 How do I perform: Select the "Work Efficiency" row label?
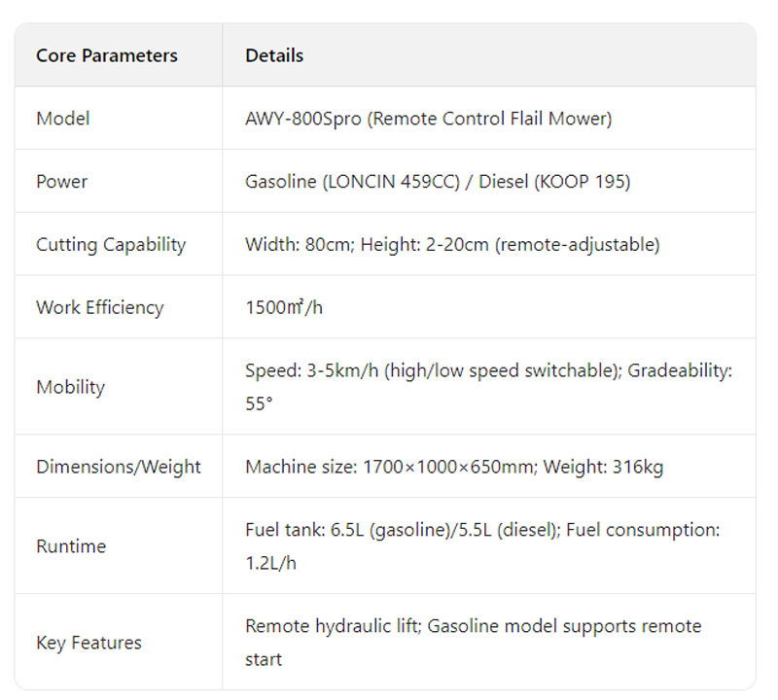pos(100,307)
